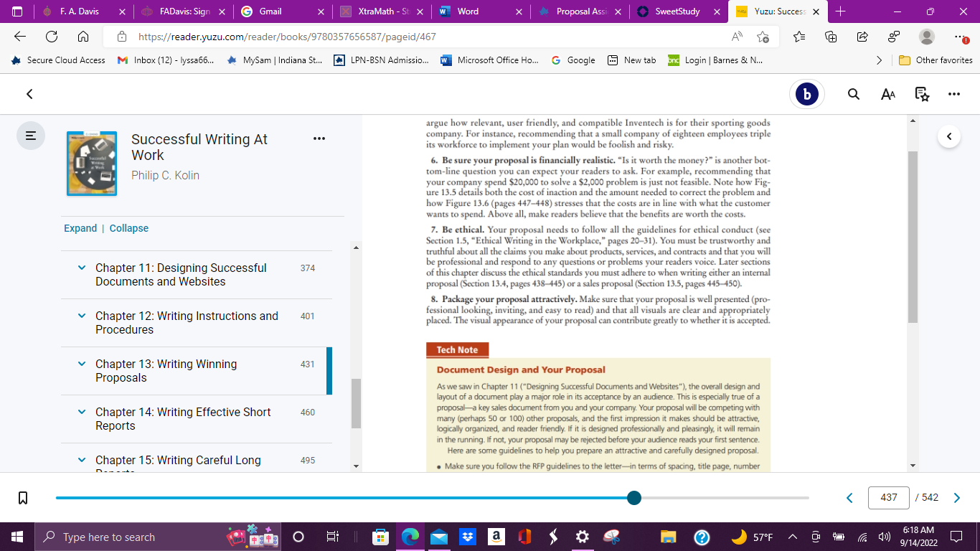Open Read aloud icon in address bar

[x=737, y=37]
